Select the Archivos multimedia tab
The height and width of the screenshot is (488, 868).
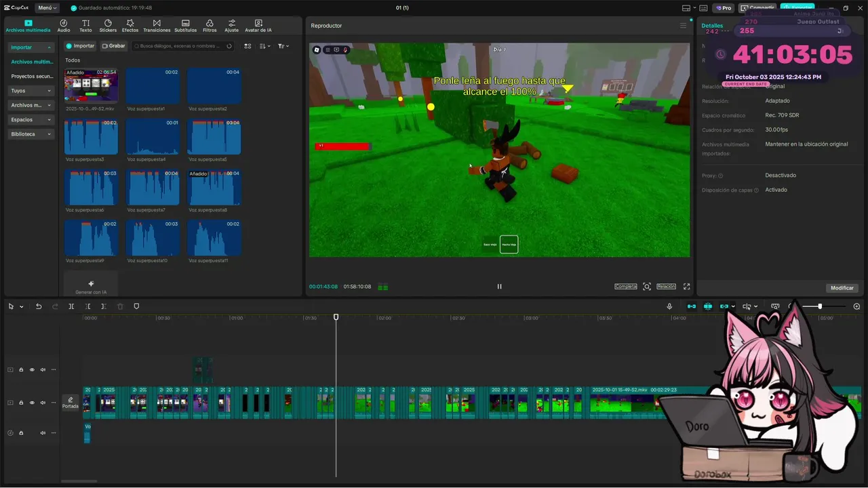tap(28, 26)
